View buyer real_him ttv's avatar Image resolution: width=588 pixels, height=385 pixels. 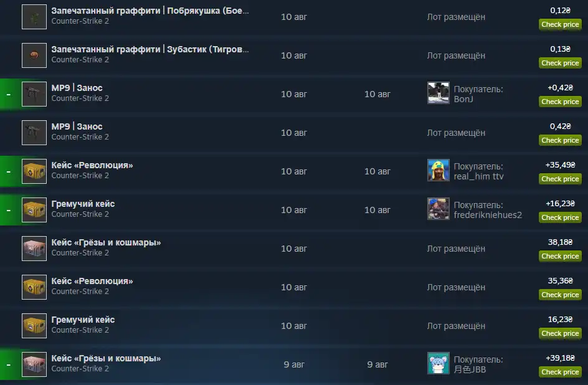coord(439,170)
